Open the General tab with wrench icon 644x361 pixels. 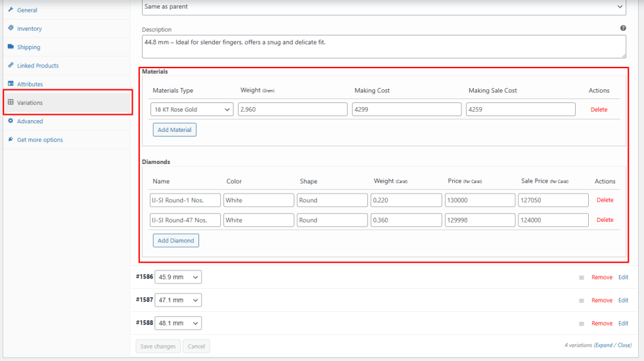tap(27, 11)
